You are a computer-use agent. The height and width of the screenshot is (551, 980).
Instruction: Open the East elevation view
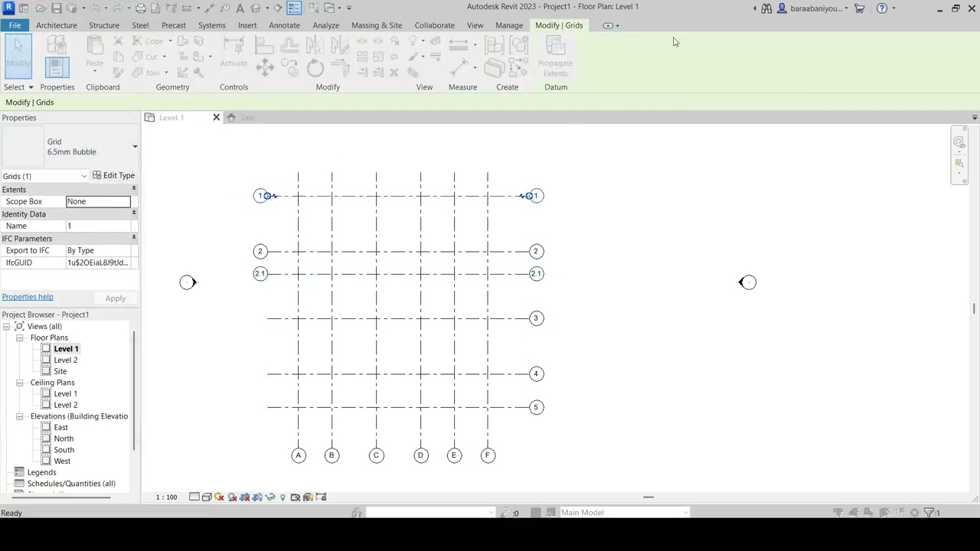(61, 428)
